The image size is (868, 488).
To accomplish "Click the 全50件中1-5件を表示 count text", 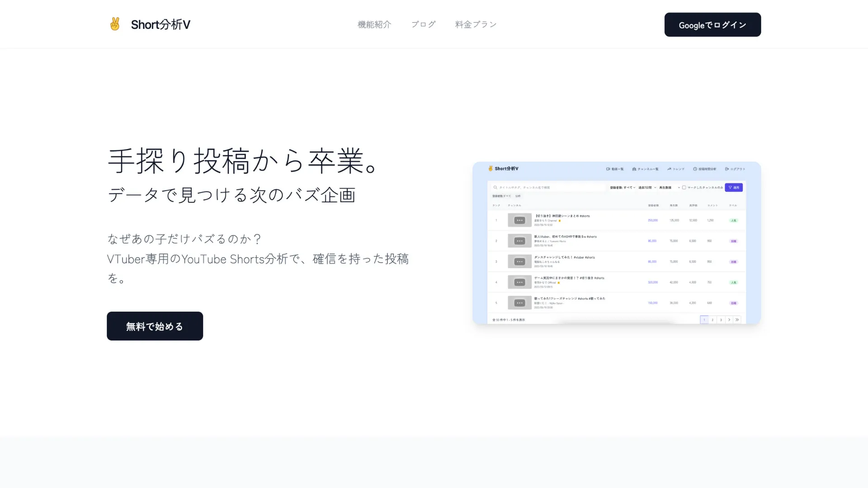I will (509, 320).
